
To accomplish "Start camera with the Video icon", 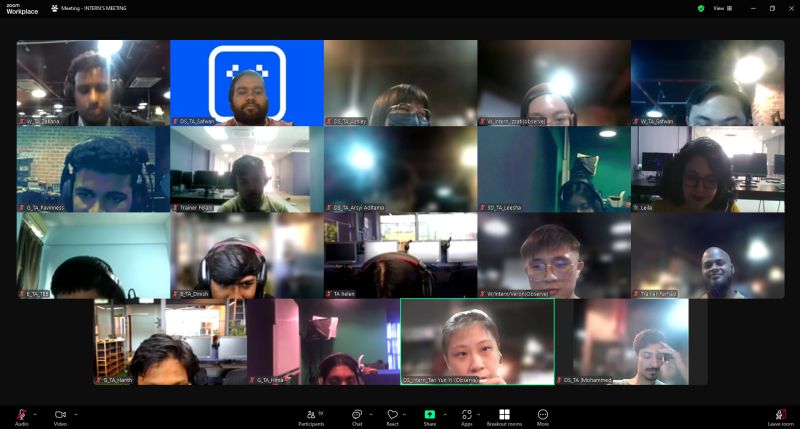I will [60, 415].
